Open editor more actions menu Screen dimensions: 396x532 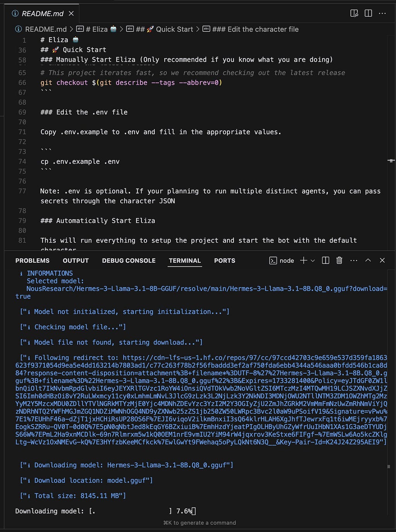tap(382, 14)
